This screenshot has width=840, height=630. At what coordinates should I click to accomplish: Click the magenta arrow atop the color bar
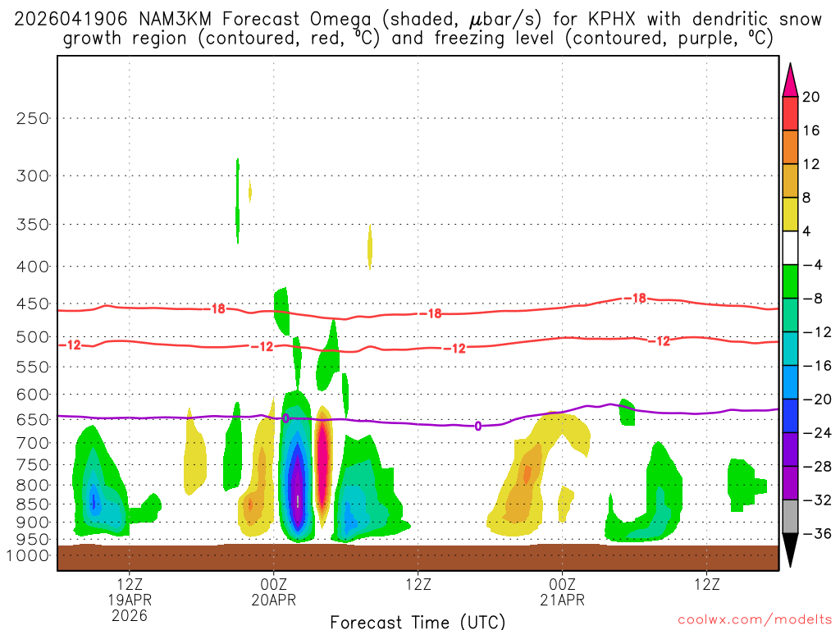click(790, 80)
